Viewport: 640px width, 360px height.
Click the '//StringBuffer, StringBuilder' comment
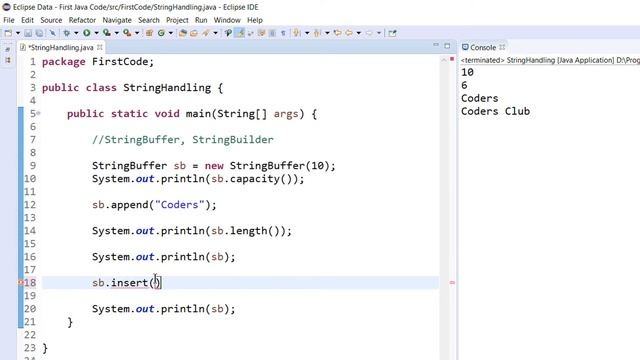pyautogui.click(x=183, y=140)
